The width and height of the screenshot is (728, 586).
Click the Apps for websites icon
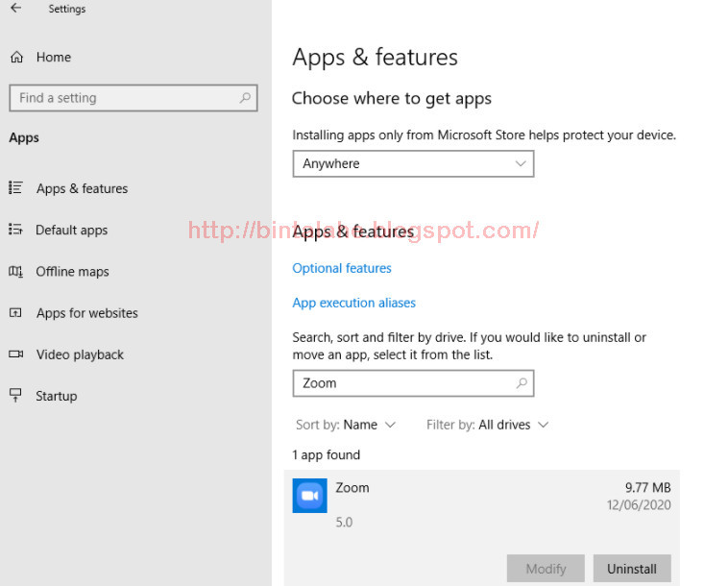pyautogui.click(x=15, y=312)
